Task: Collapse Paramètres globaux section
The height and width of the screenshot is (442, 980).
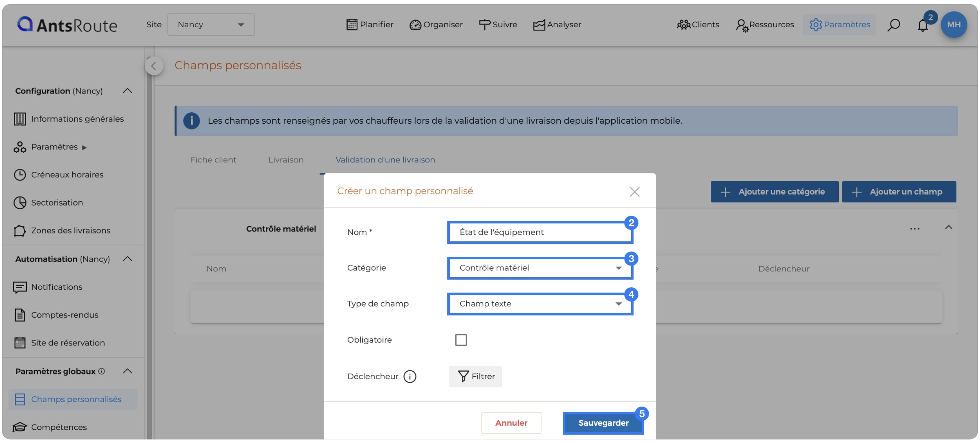Action: [128, 371]
